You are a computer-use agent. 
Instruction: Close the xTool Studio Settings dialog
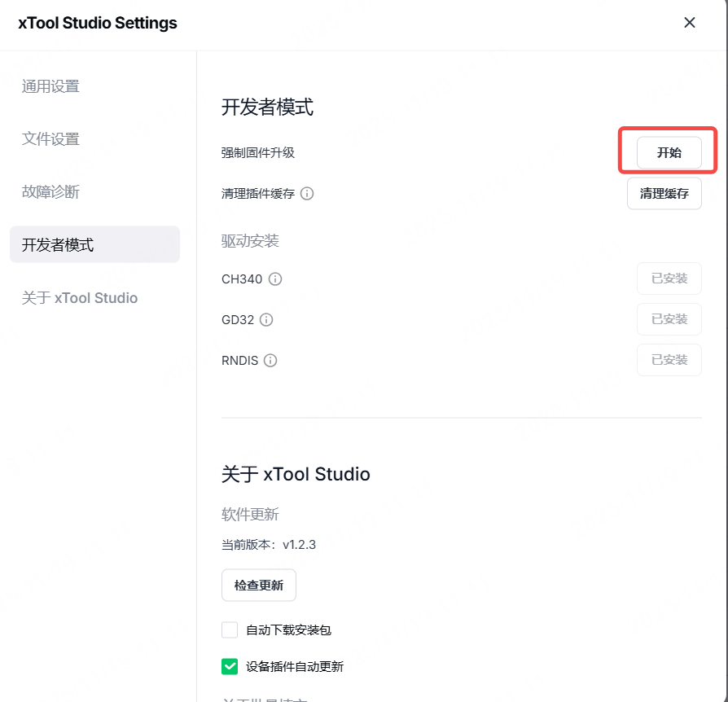click(x=690, y=23)
